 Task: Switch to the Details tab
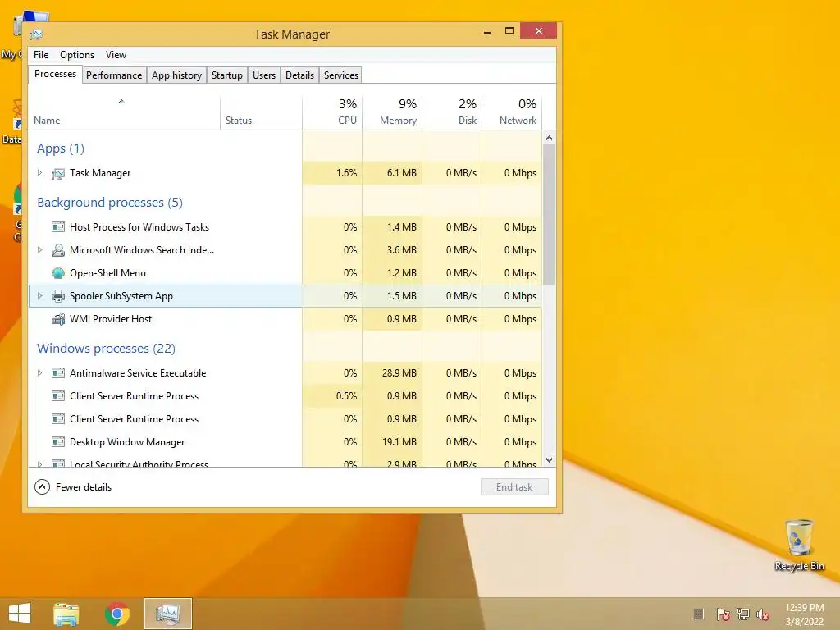click(x=299, y=75)
